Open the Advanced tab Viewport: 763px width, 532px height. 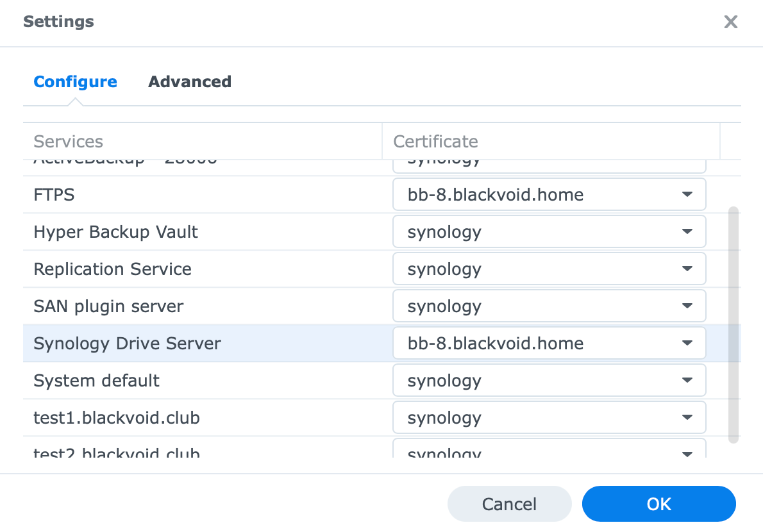190,81
